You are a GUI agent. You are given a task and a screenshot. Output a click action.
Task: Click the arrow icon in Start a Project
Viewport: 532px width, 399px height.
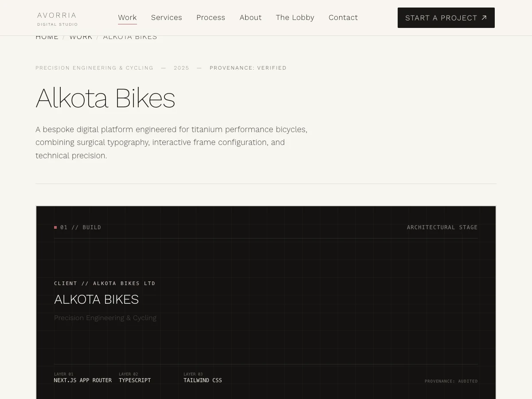tap(484, 18)
